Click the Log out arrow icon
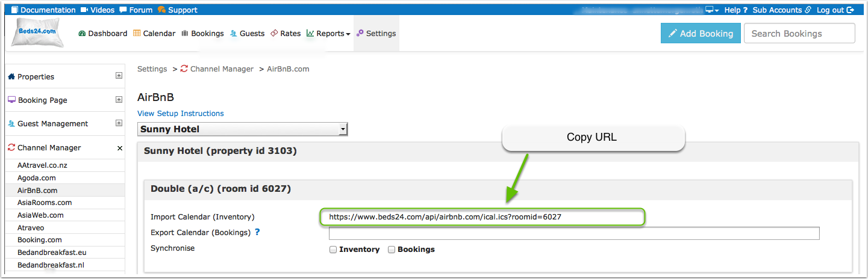 [x=851, y=10]
